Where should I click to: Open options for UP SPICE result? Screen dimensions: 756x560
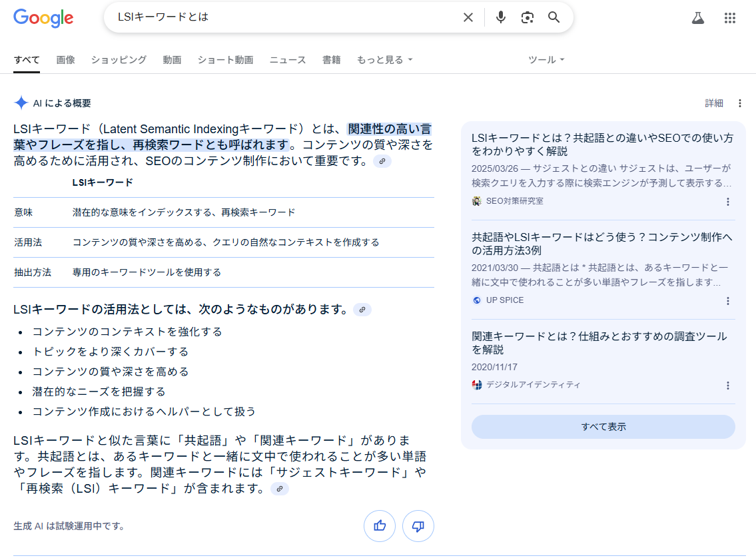(x=727, y=301)
